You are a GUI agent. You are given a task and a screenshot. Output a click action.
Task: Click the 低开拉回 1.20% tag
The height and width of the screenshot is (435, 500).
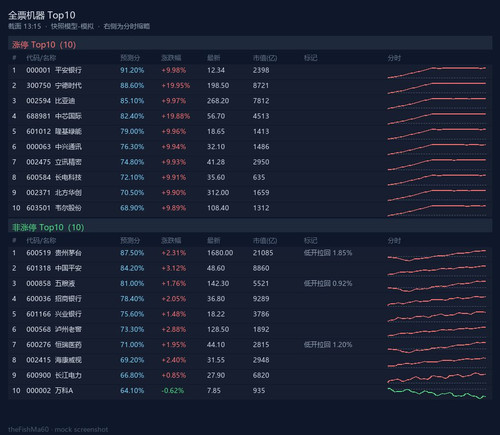(x=328, y=345)
